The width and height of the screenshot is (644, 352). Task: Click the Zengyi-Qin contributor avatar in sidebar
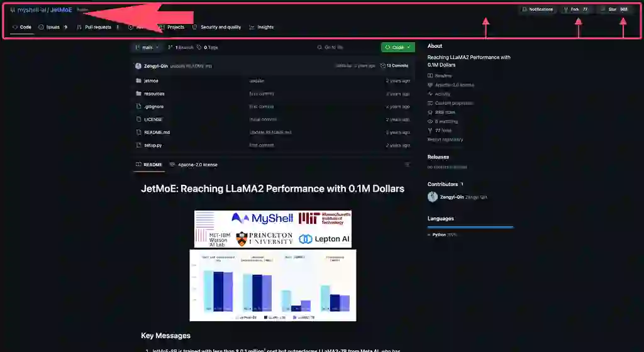click(x=433, y=197)
